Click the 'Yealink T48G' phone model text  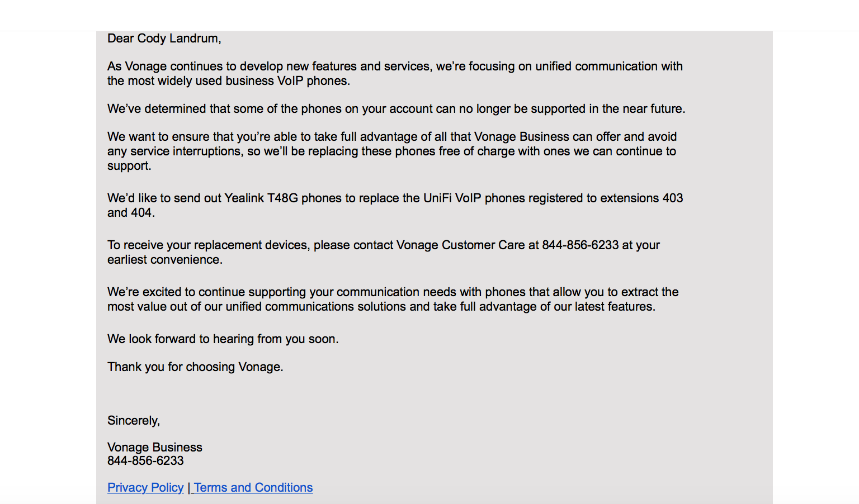pos(261,198)
